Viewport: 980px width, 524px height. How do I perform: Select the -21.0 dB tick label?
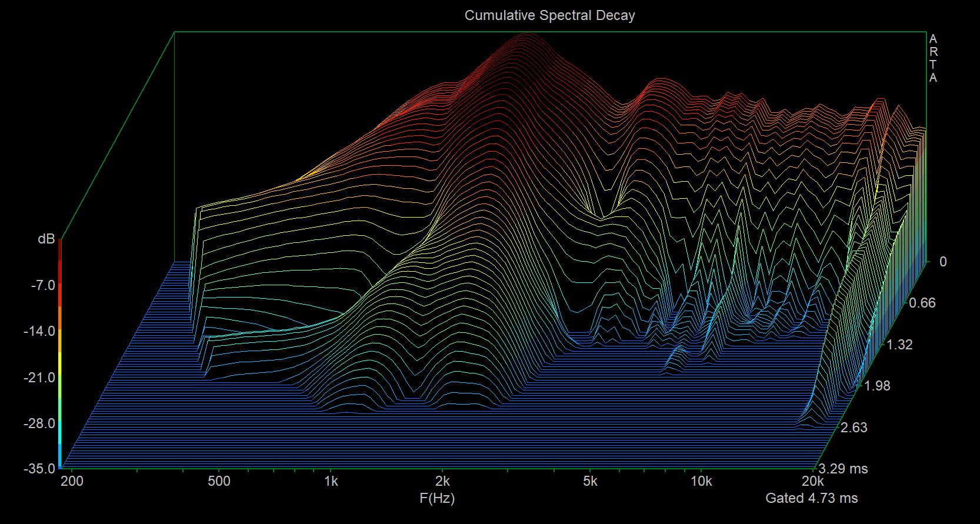(39, 377)
